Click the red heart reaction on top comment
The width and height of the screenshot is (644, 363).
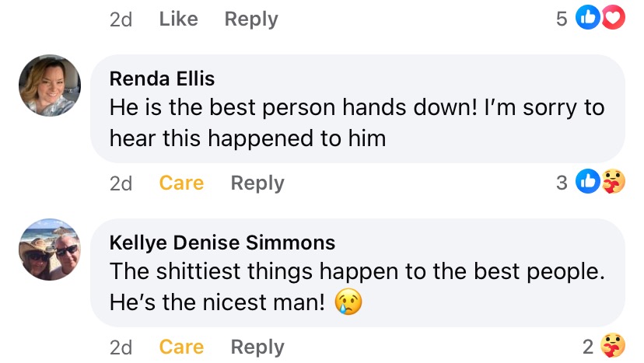[x=613, y=18]
